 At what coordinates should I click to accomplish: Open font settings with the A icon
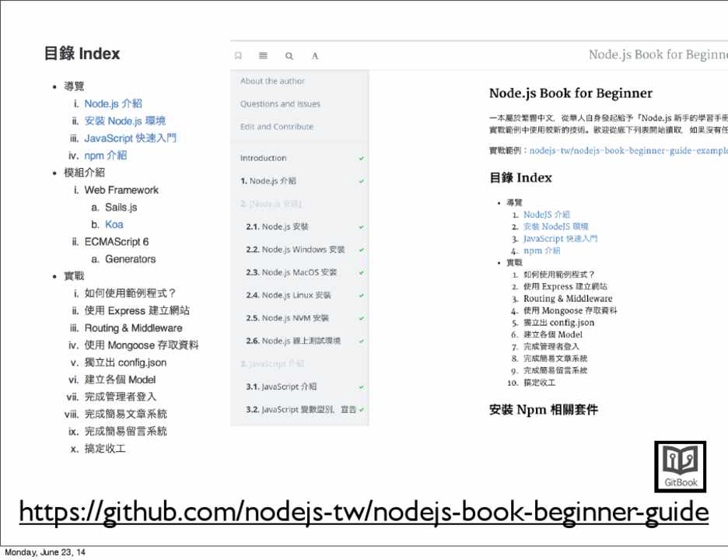point(315,56)
